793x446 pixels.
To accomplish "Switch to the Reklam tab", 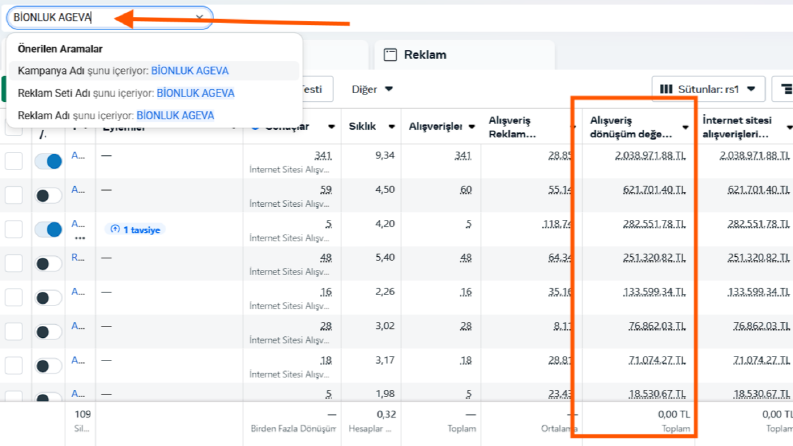I will point(464,55).
